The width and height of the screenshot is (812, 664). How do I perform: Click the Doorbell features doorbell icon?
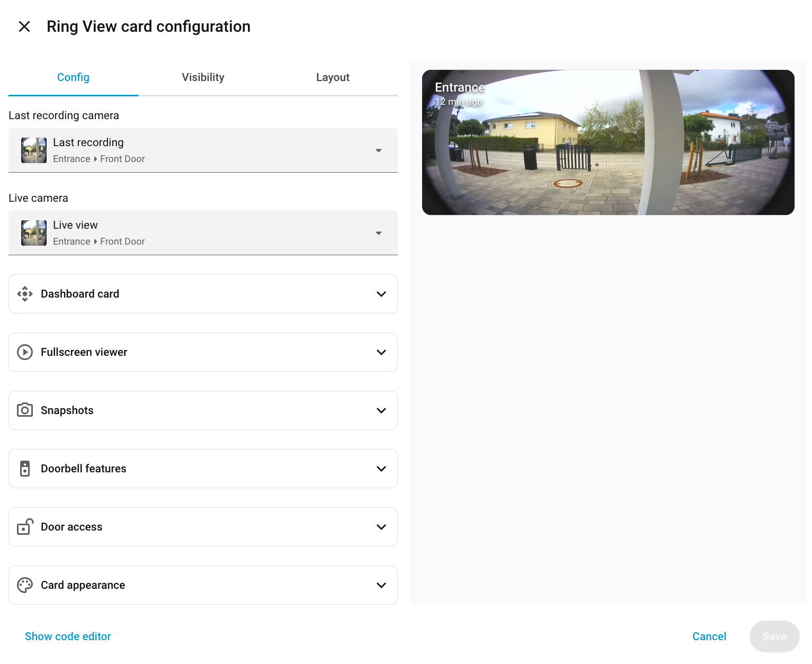[x=25, y=469]
